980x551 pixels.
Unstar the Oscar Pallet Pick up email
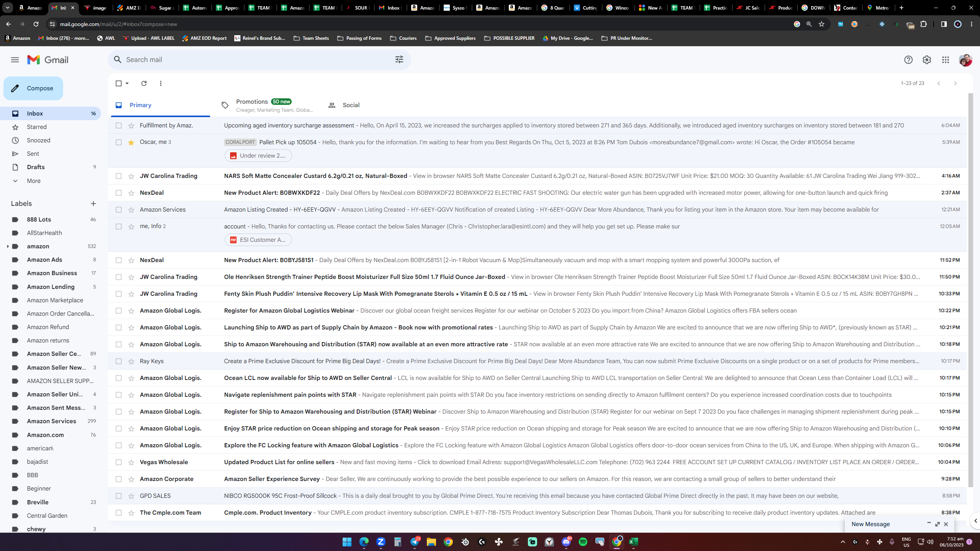point(131,142)
